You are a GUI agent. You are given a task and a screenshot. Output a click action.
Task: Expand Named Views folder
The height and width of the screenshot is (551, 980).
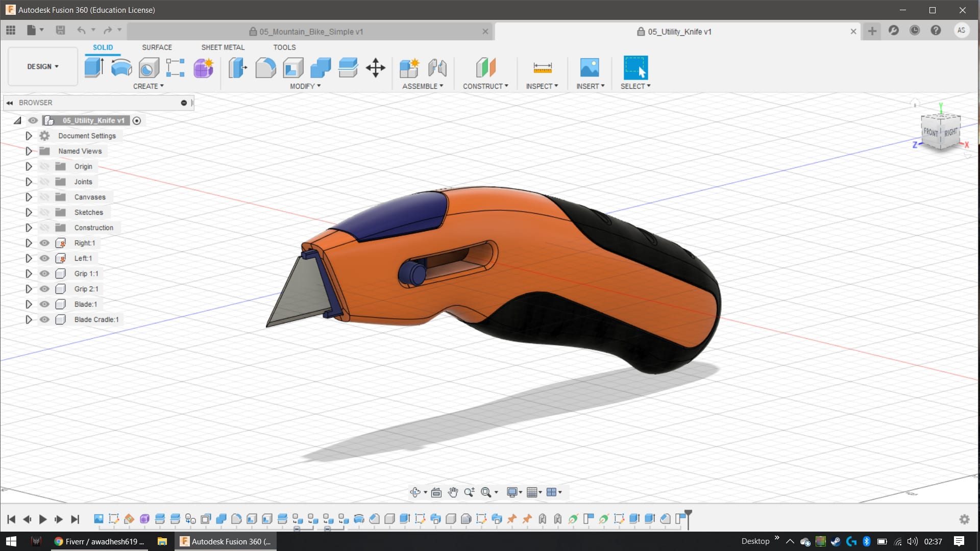29,151
